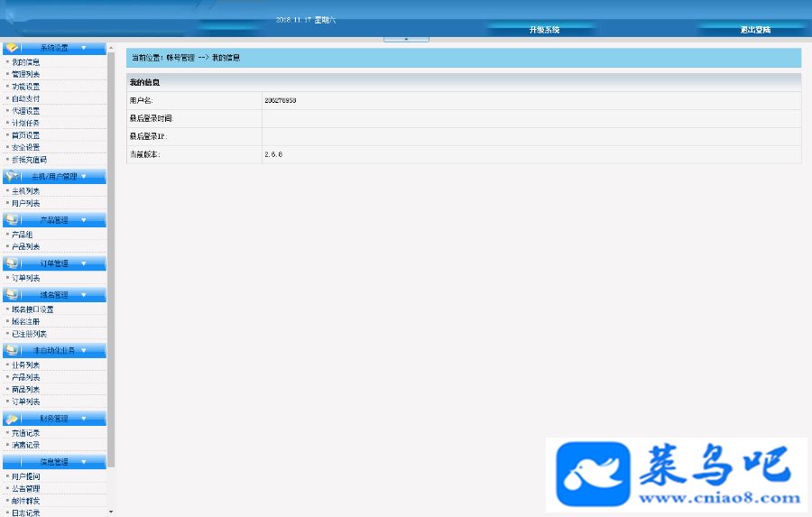
Task: Collapse the 财务管理 section arrow
Action: [84, 419]
